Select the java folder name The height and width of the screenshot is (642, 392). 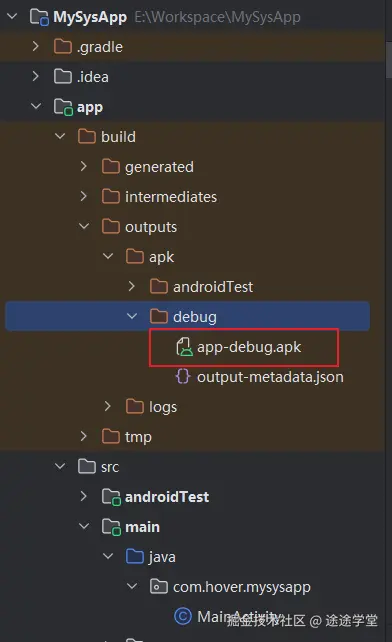click(162, 557)
